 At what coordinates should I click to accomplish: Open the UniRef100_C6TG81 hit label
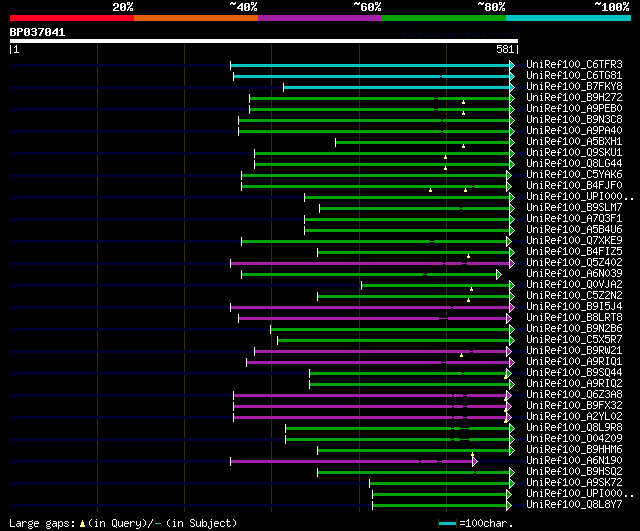click(574, 76)
